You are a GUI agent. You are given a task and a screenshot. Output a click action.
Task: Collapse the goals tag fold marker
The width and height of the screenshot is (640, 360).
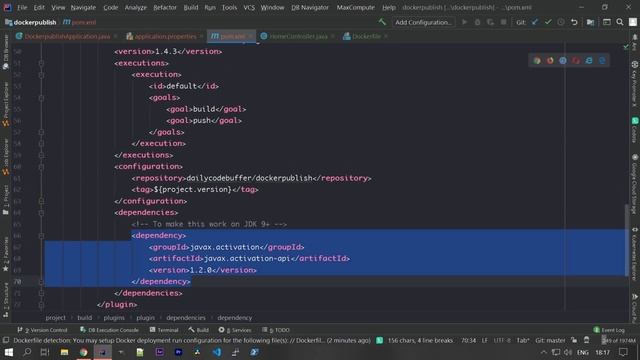41,98
